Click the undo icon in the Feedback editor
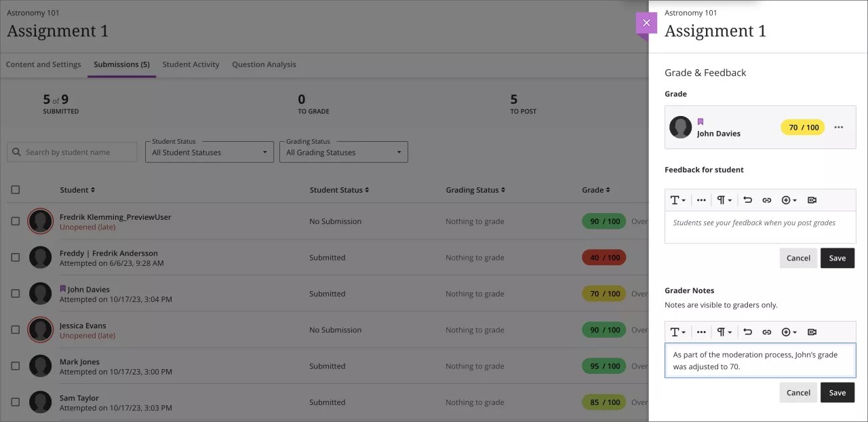Image resolution: width=868 pixels, height=422 pixels. click(749, 199)
